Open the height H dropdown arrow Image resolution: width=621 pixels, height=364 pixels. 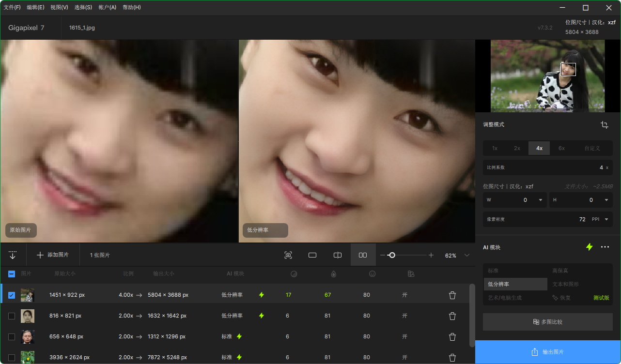606,200
